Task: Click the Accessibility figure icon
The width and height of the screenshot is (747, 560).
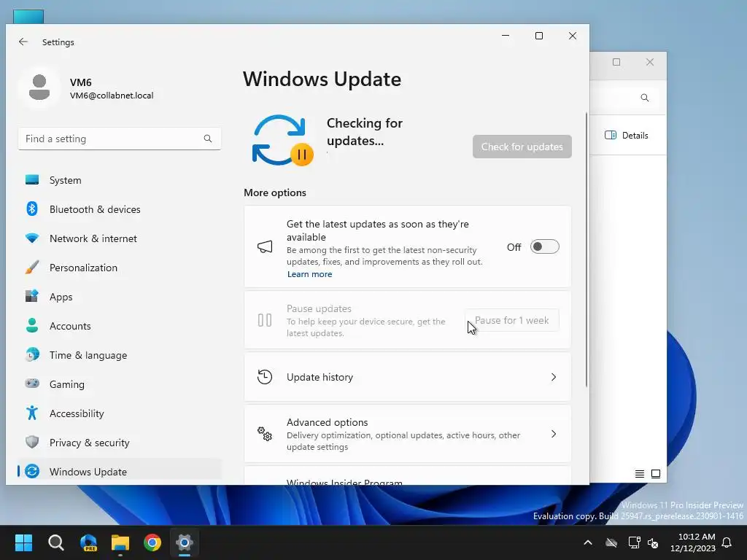Action: (x=32, y=413)
